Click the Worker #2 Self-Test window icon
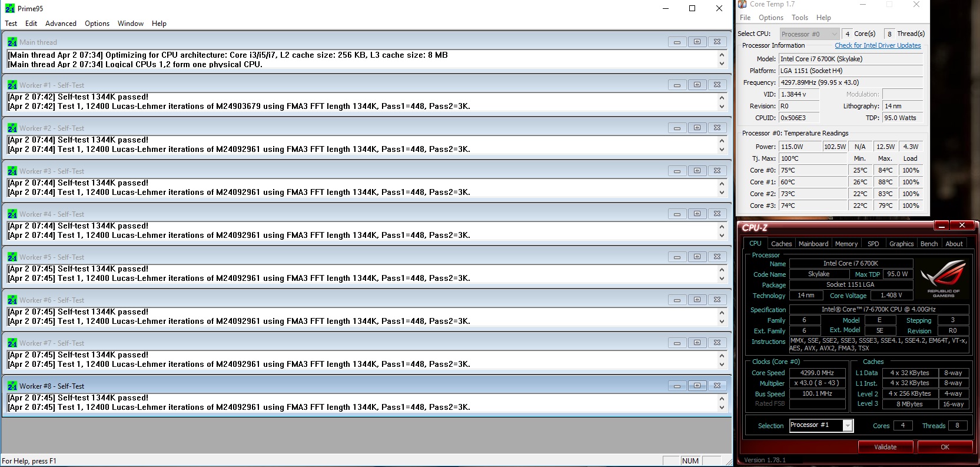980x467 pixels. tap(12, 128)
